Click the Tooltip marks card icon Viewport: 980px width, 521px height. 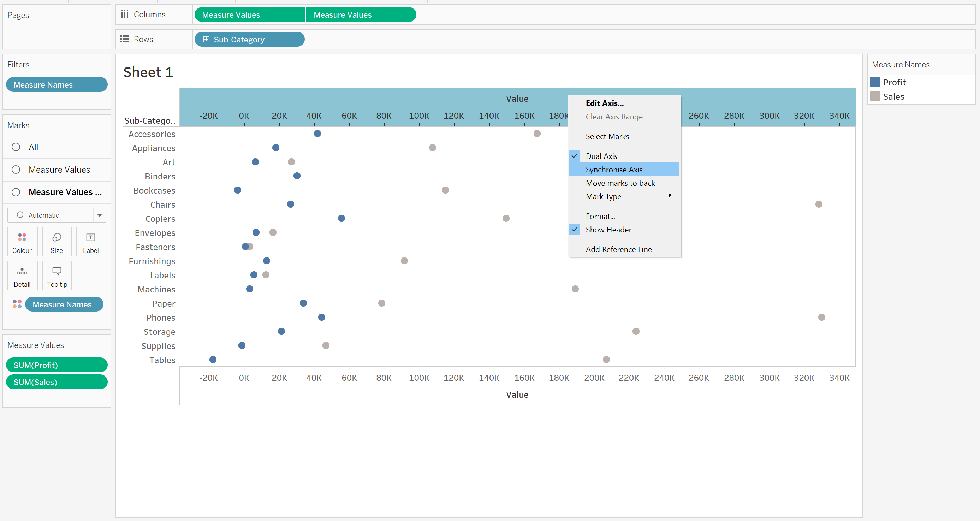click(57, 271)
